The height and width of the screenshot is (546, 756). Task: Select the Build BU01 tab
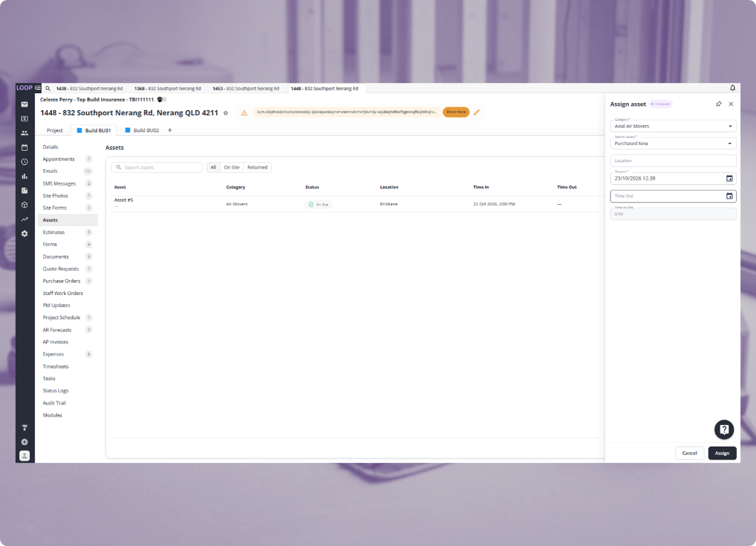pos(94,130)
